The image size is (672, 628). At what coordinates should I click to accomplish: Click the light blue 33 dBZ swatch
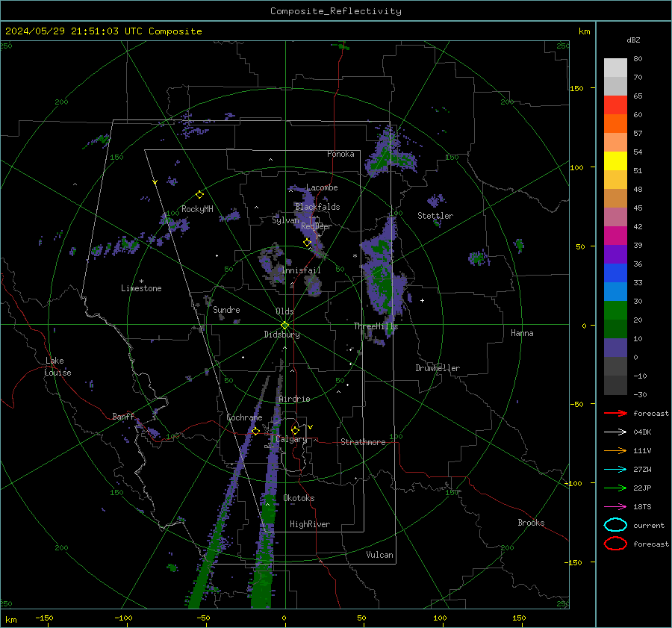pos(615,291)
